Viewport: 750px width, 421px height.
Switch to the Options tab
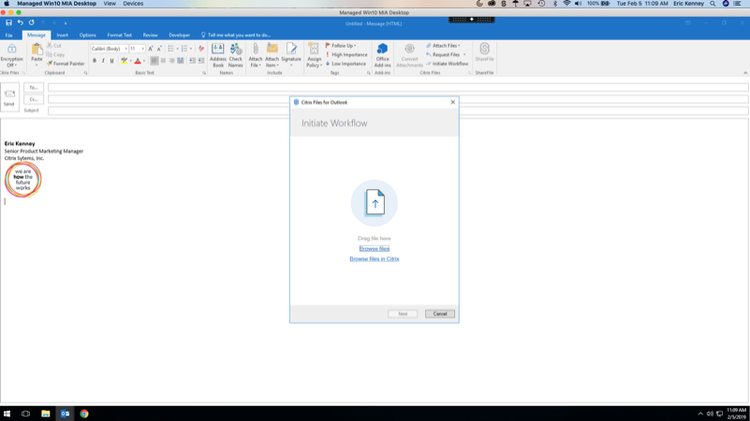point(88,35)
